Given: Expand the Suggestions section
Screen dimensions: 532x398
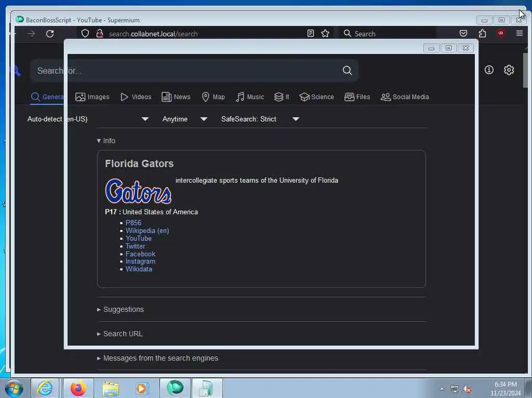Looking at the screenshot, I should 121,309.
